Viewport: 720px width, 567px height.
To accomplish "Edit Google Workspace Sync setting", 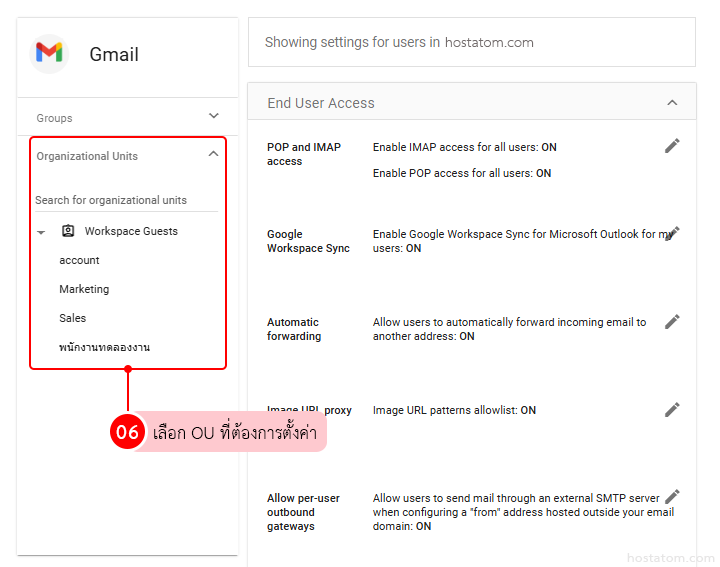I will coord(673,233).
